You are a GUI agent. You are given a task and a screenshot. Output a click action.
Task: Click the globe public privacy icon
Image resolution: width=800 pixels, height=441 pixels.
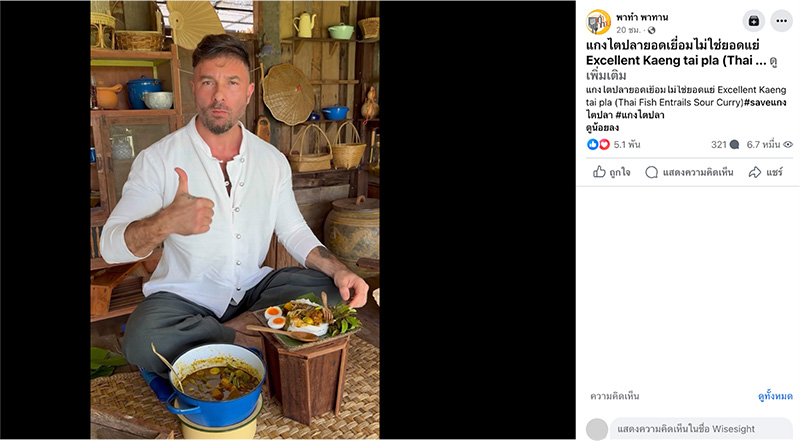[652, 31]
